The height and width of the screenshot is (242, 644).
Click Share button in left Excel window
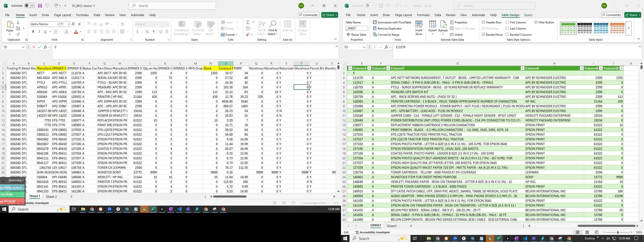(330, 15)
